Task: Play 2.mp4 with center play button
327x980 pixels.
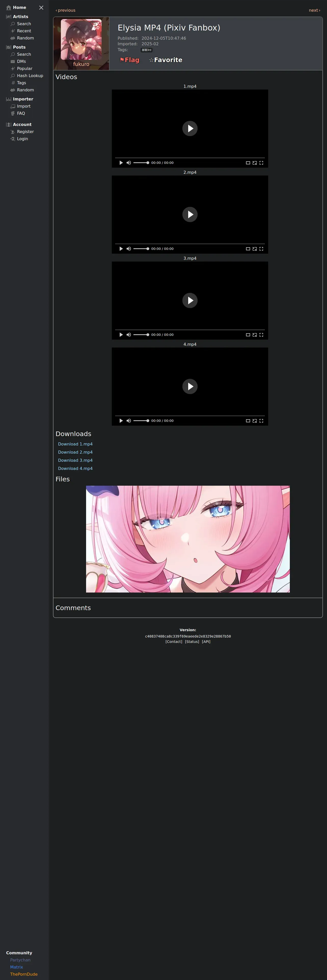Action: coord(190,214)
